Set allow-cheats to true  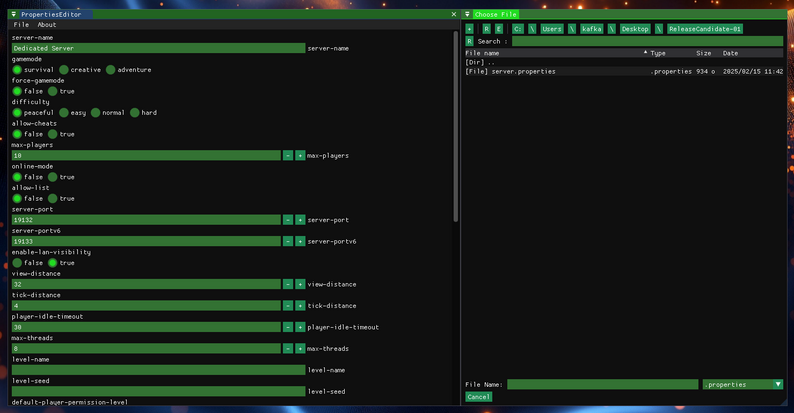(x=53, y=134)
